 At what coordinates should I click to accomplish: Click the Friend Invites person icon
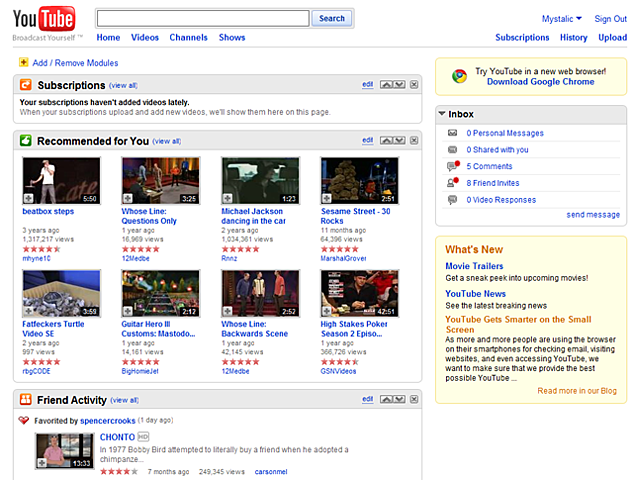[453, 182]
